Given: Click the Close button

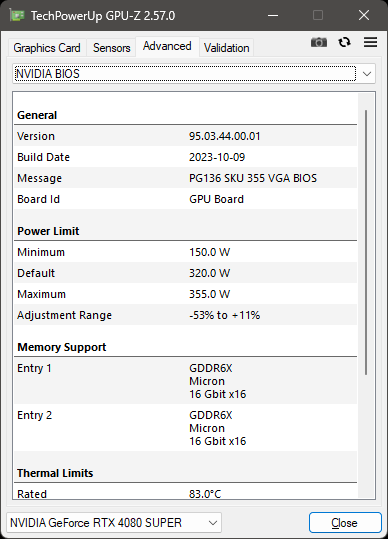Looking at the screenshot, I should [x=345, y=523].
